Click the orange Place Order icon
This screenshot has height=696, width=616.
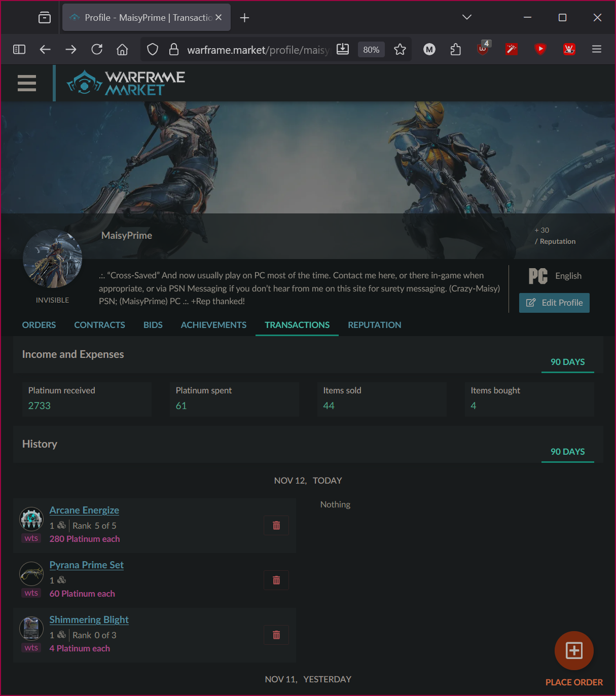(573, 650)
